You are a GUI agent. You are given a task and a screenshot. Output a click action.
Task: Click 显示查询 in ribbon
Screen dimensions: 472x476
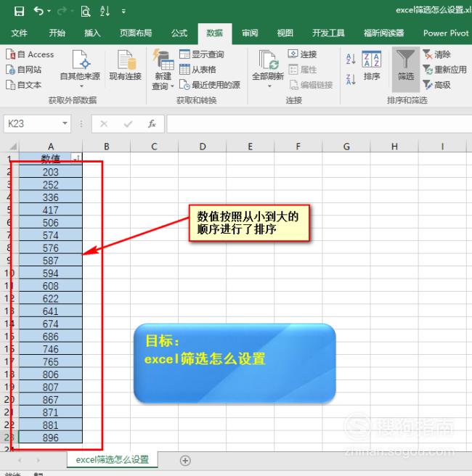click(202, 54)
